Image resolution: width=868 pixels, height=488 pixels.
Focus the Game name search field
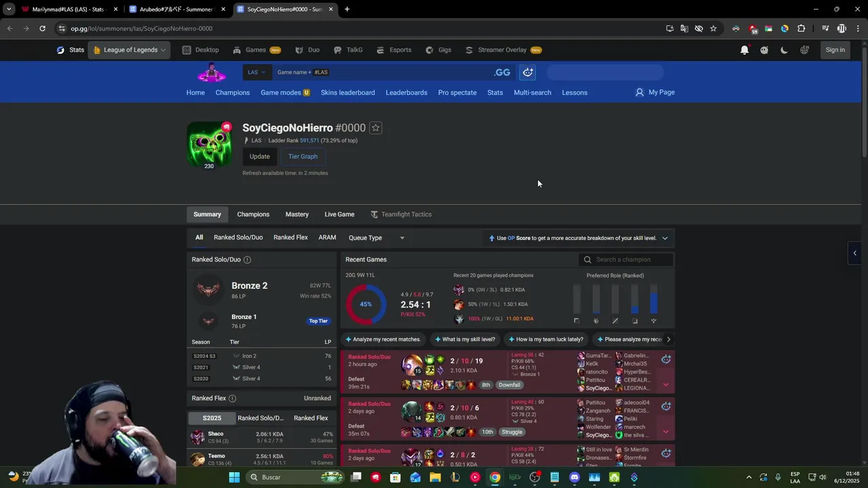coord(383,72)
